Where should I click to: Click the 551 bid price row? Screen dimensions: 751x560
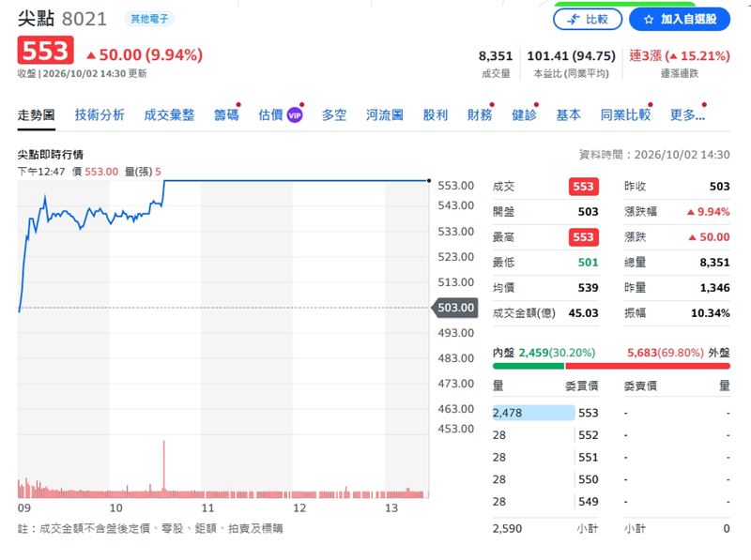[x=545, y=458]
